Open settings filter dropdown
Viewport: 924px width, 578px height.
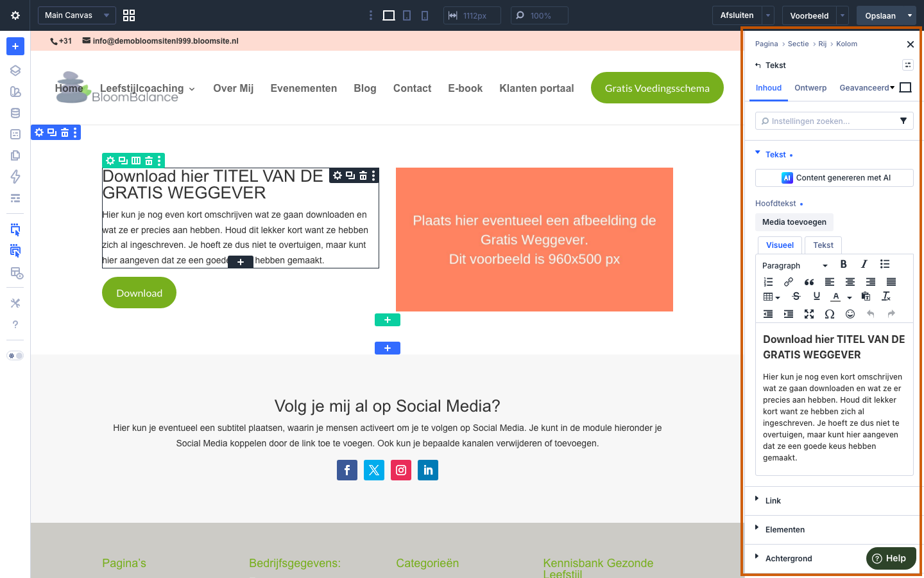(903, 121)
